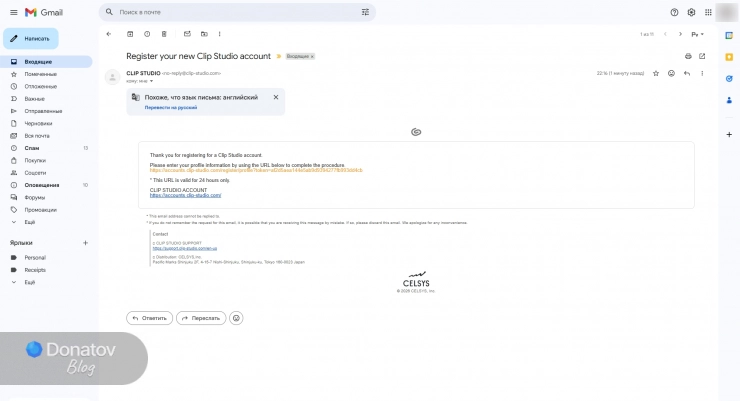740x401 pixels.
Task: Remove the Входящие label chip
Action: [x=312, y=57]
